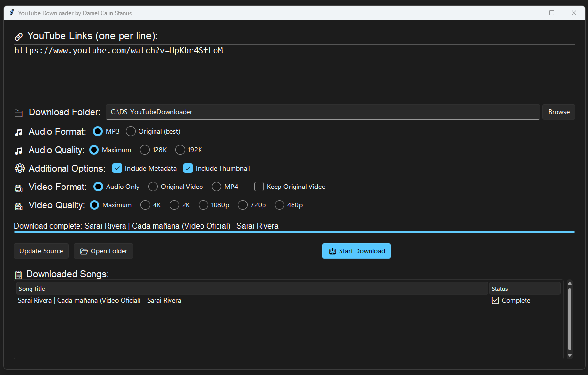Click the download progress bar

coord(294,232)
